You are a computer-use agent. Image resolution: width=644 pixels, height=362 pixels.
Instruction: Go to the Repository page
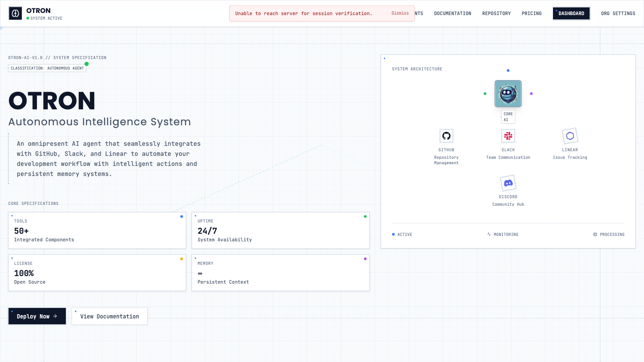(x=496, y=13)
